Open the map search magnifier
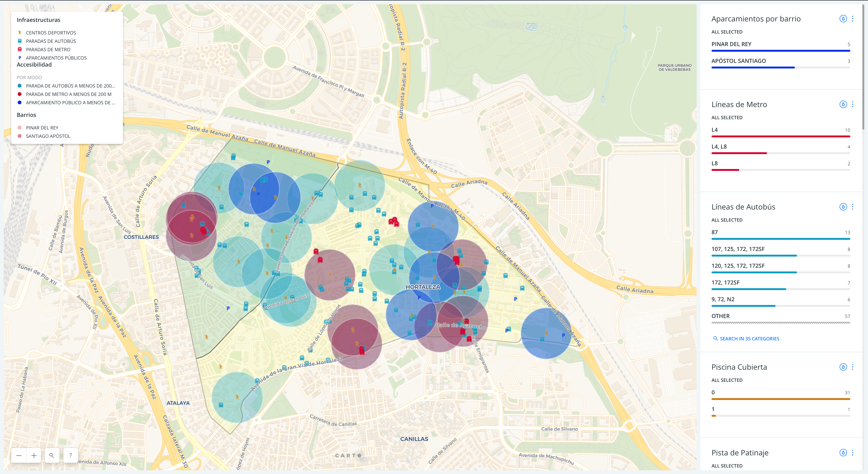The image size is (868, 474). (51, 455)
